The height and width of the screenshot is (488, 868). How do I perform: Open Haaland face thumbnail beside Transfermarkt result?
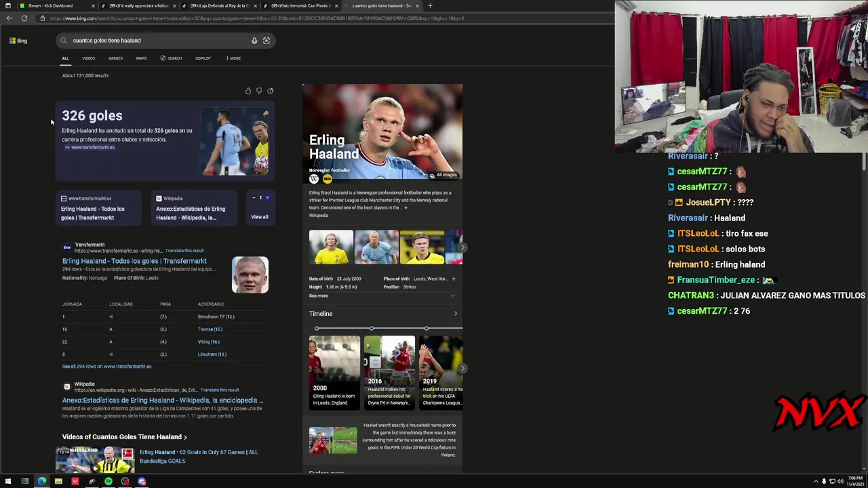point(250,274)
